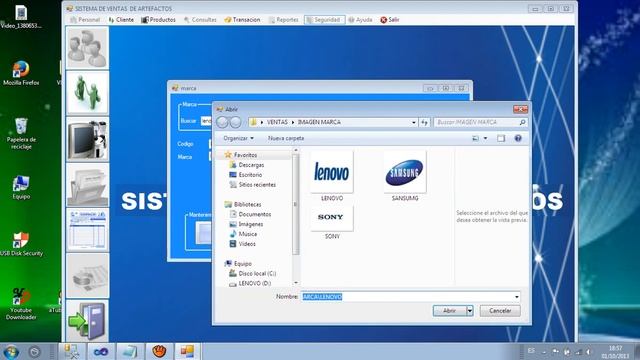Image resolution: width=640 pixels, height=360 pixels.
Task: Change view with the views icon
Action: [476, 138]
